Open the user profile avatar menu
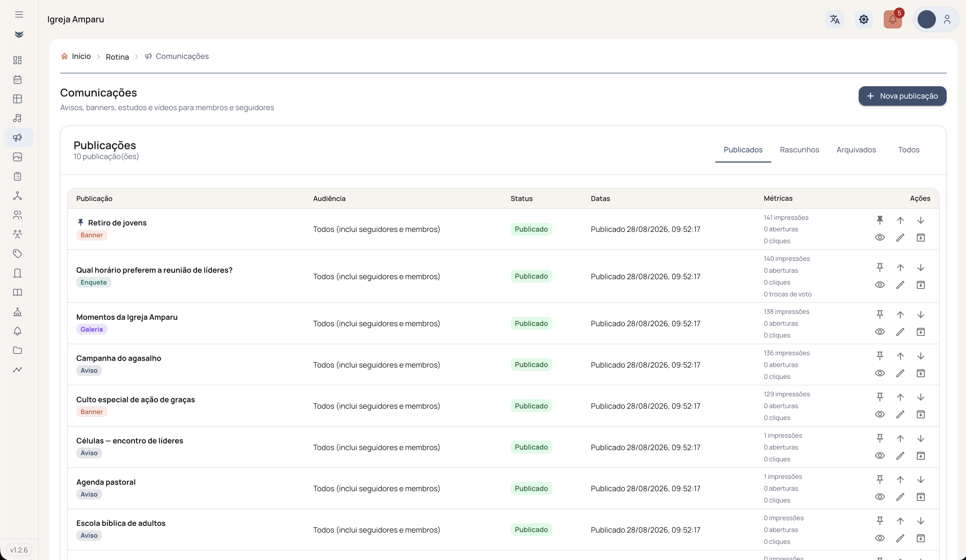966x560 pixels. [x=936, y=19]
